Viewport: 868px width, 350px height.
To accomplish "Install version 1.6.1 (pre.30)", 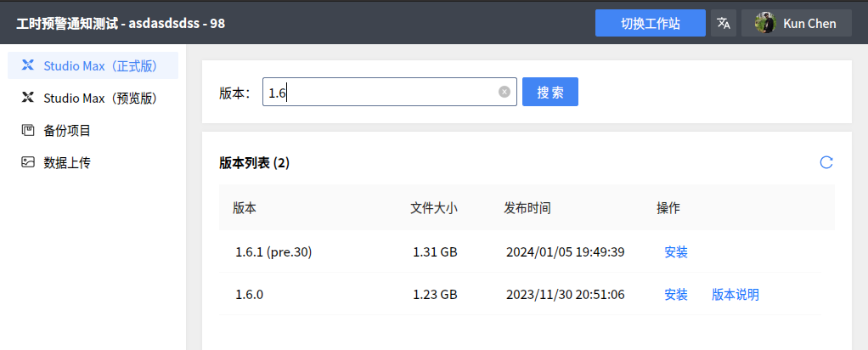I will [x=676, y=252].
